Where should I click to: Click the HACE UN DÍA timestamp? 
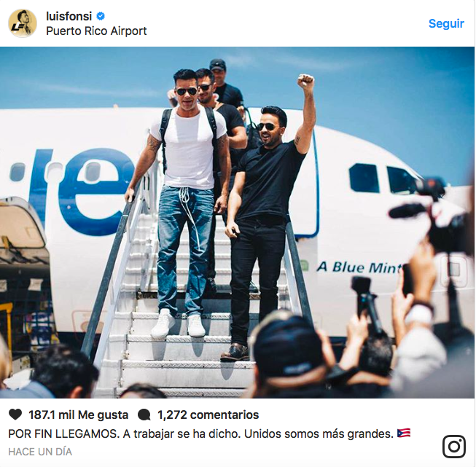(x=40, y=452)
